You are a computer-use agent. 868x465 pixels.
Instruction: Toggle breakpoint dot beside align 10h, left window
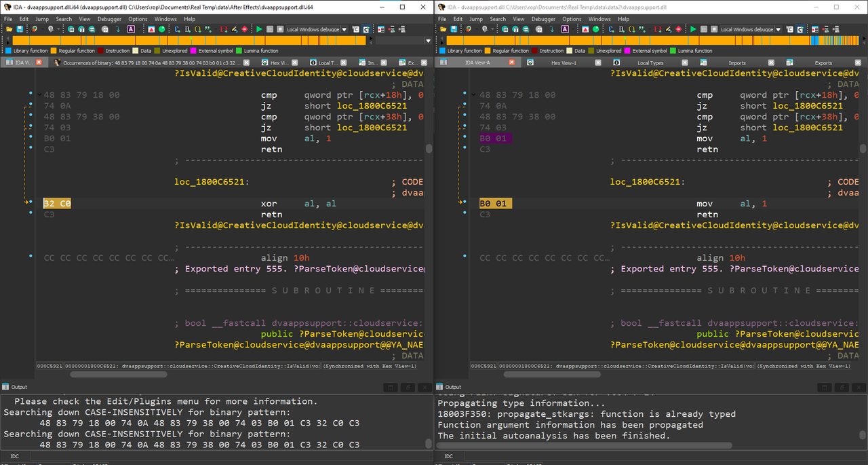click(31, 257)
